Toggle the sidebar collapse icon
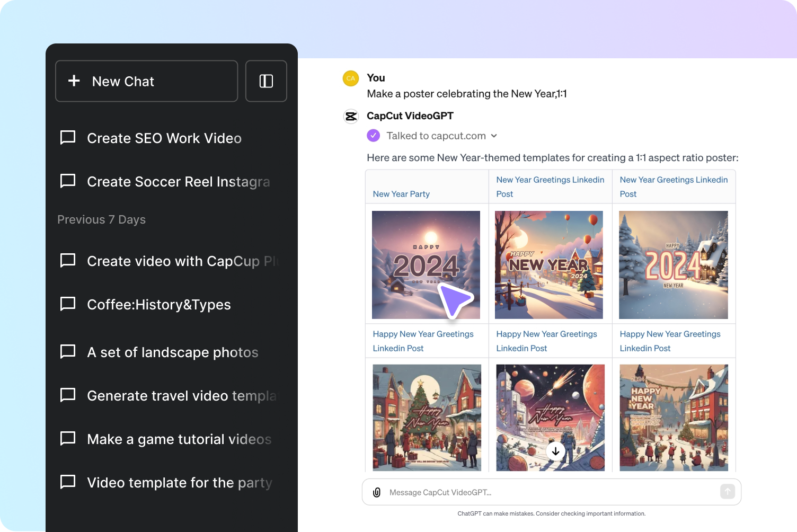797x532 pixels. (x=266, y=81)
